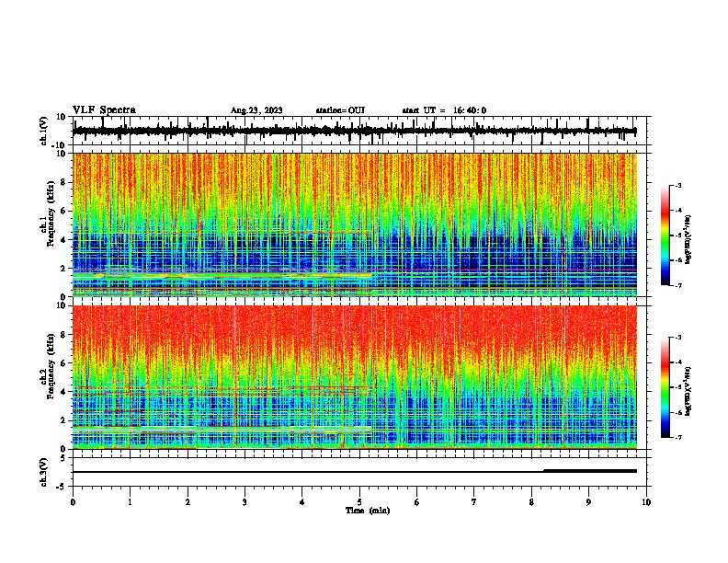Click the "-7" label on ch.2 colorbar

tap(678, 437)
